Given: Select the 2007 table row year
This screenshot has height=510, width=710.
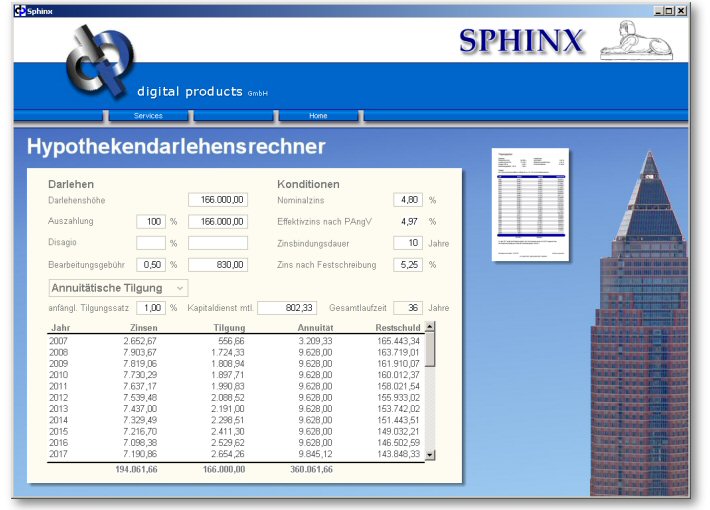Looking at the screenshot, I should tap(58, 341).
